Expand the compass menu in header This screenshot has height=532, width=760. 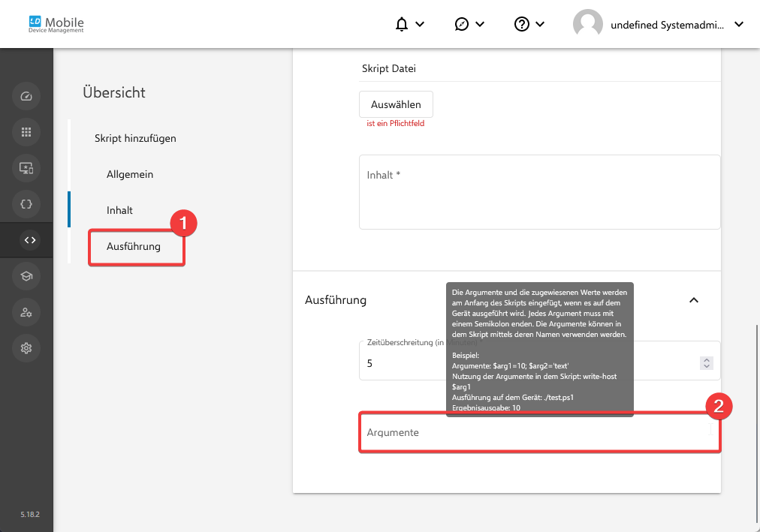469,24
